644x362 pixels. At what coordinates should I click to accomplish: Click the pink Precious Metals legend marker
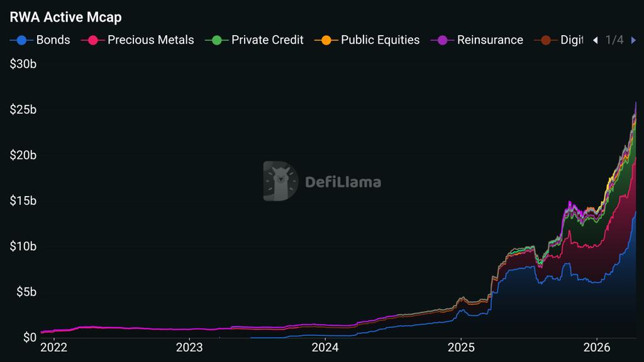(x=93, y=40)
